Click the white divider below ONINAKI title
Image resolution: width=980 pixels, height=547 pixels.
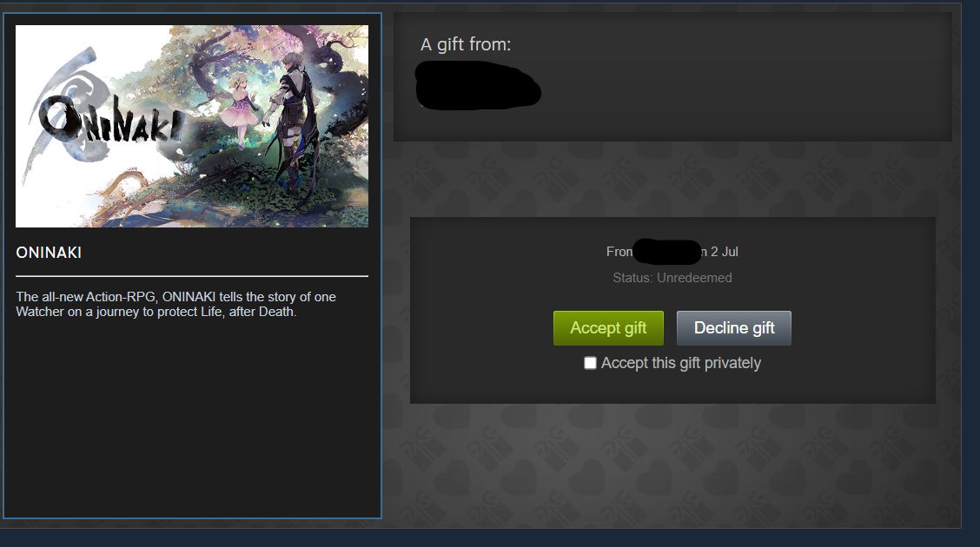click(x=192, y=275)
